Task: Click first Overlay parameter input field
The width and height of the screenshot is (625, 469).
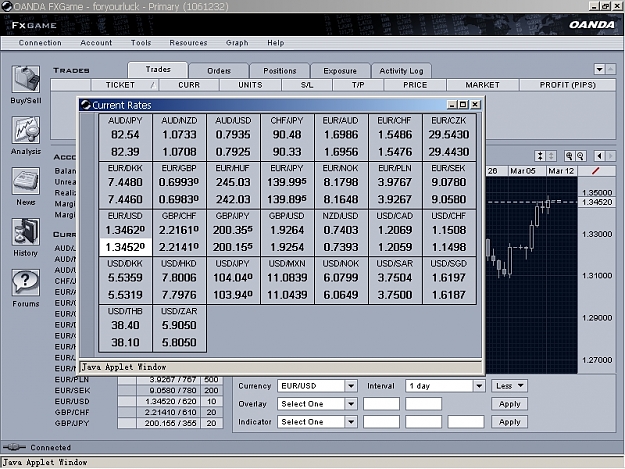Action: click(381, 404)
